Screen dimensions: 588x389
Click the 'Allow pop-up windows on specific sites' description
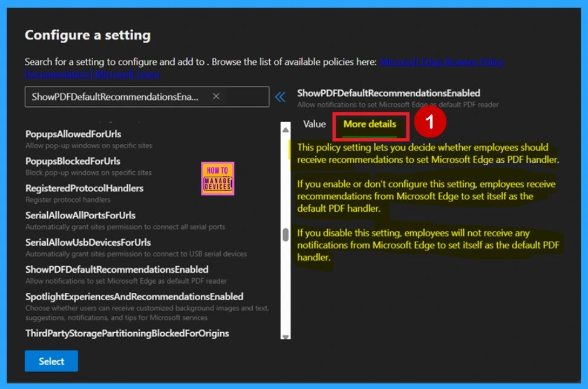pyautogui.click(x=89, y=146)
